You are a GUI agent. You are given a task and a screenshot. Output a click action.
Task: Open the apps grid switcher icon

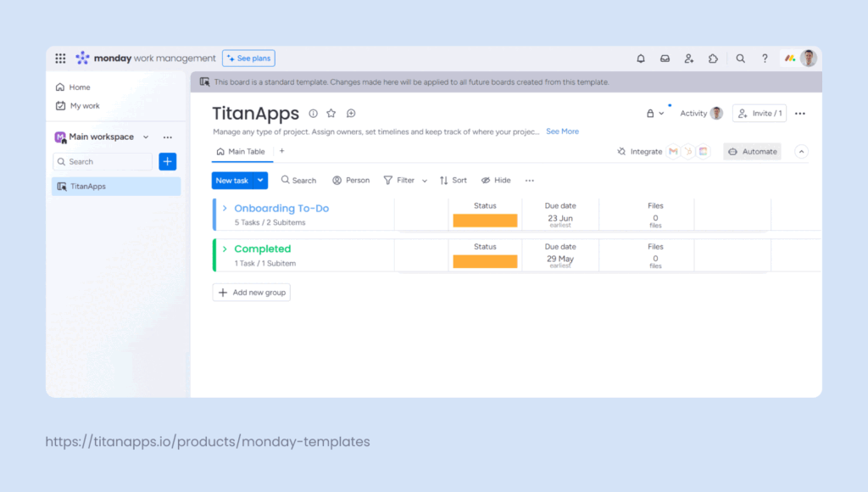[60, 59]
